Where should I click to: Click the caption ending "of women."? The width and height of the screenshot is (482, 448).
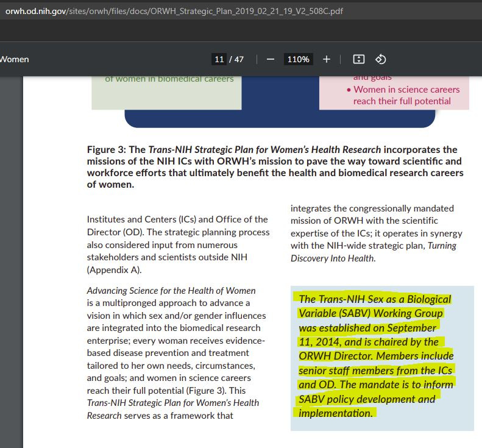click(x=111, y=185)
